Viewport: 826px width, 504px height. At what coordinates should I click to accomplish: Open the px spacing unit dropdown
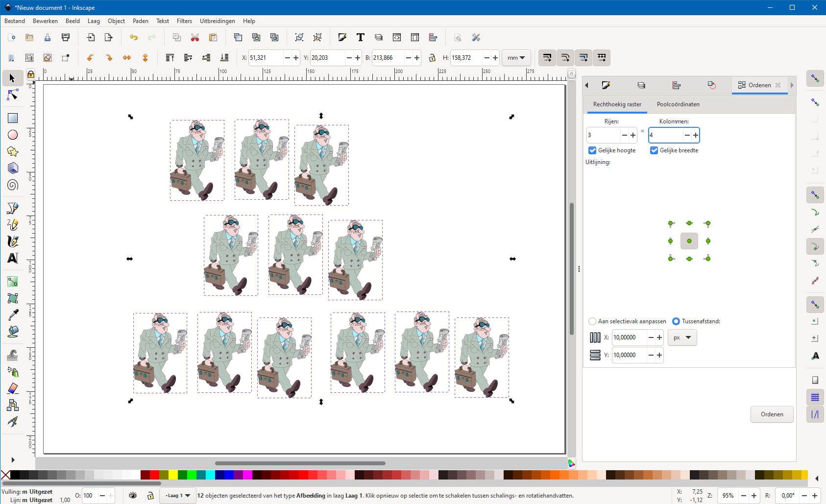(682, 337)
